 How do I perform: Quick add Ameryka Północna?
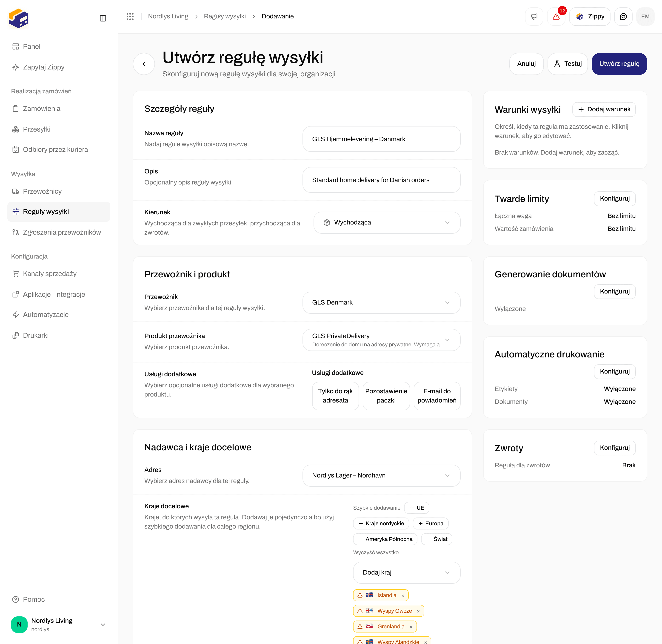coord(385,539)
